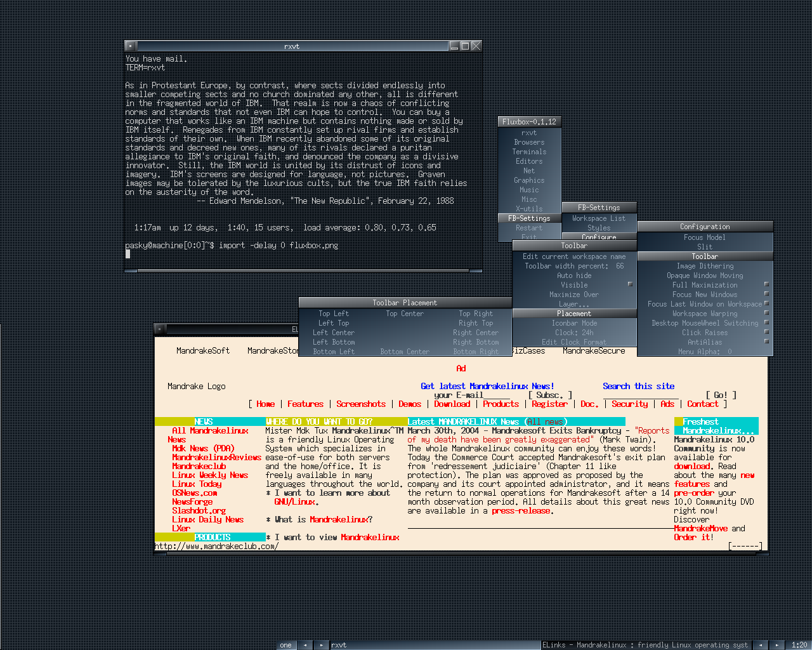The width and height of the screenshot is (812, 650).
Task: Enable Maximize Over in Toolbar menu
Action: (x=574, y=295)
